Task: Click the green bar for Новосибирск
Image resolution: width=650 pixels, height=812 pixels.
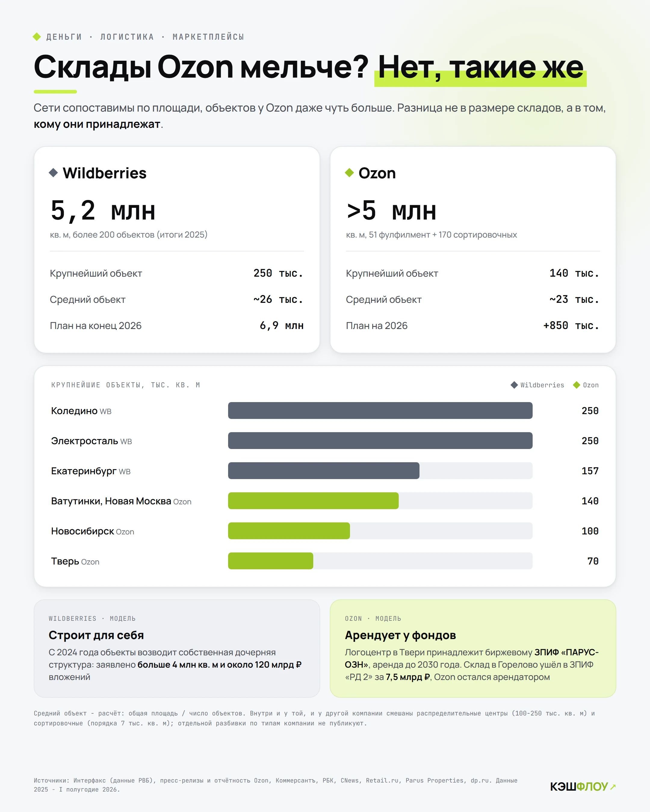Action: (289, 531)
